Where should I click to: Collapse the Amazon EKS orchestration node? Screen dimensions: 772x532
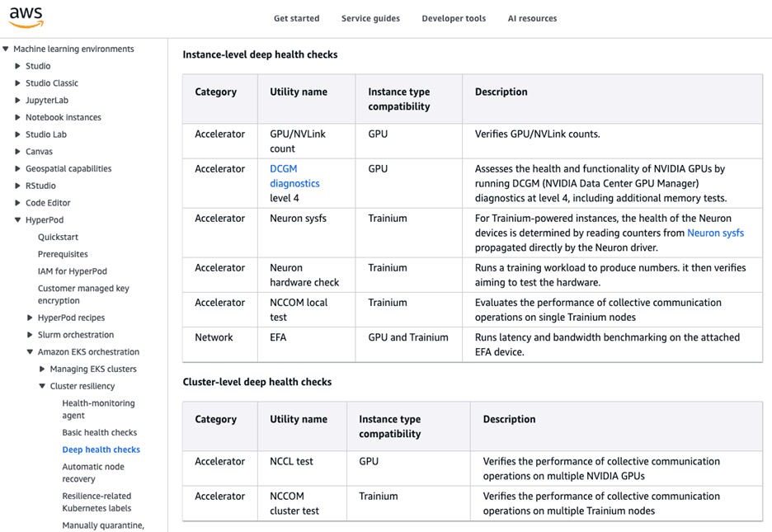[31, 352]
